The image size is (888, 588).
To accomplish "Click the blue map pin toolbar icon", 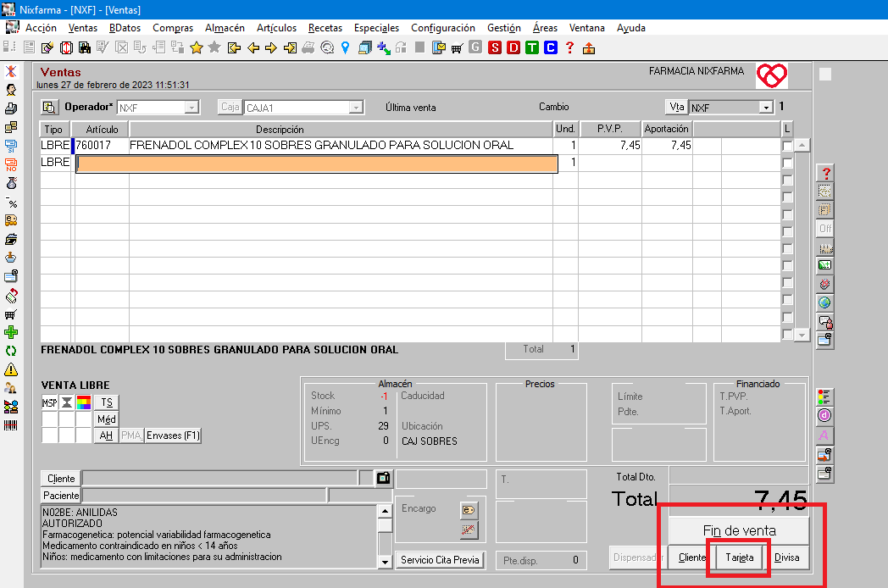I will point(346,48).
